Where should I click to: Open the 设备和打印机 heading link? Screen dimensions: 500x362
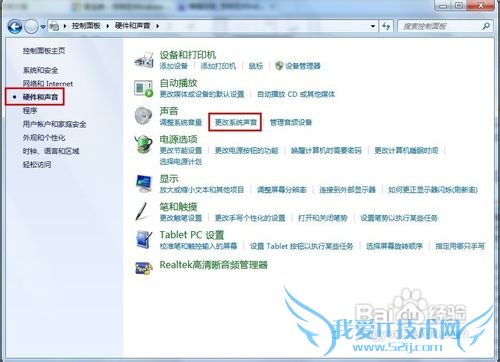[x=188, y=55]
